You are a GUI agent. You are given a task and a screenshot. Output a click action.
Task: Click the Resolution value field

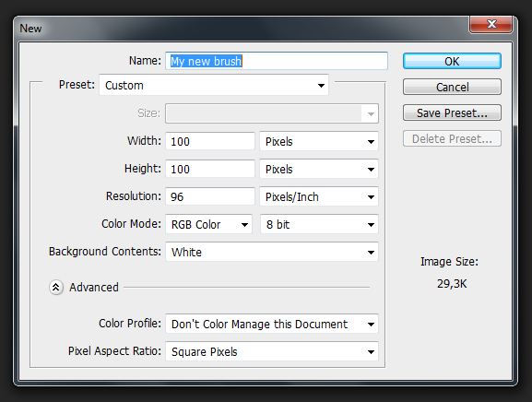tap(210, 196)
